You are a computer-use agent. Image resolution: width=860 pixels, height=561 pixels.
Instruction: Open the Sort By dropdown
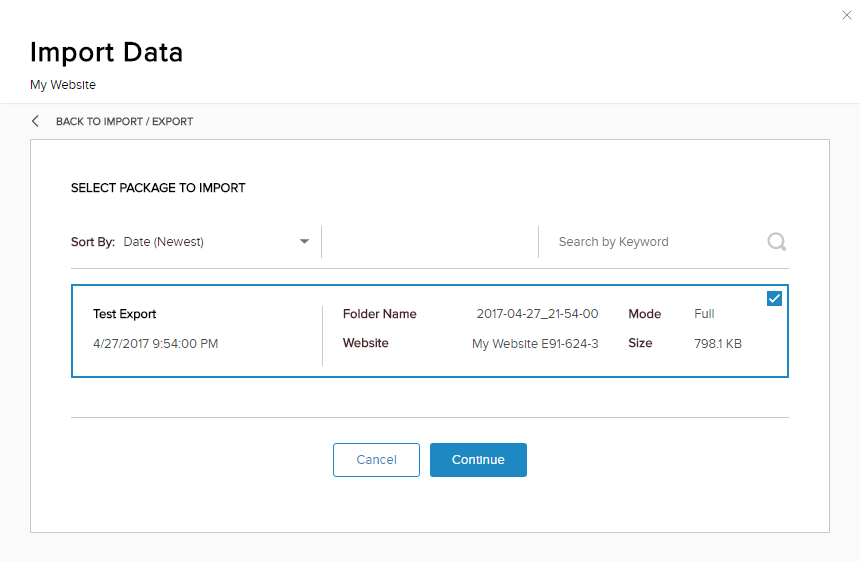coord(190,242)
